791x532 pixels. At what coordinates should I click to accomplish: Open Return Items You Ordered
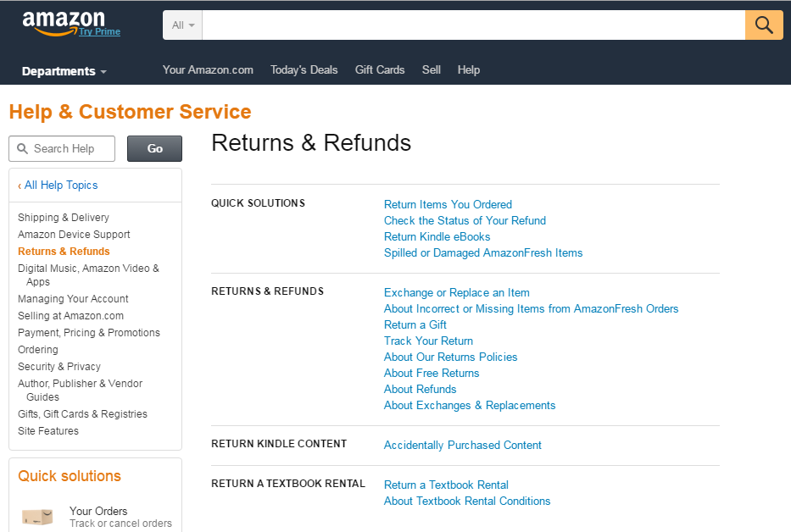click(448, 204)
